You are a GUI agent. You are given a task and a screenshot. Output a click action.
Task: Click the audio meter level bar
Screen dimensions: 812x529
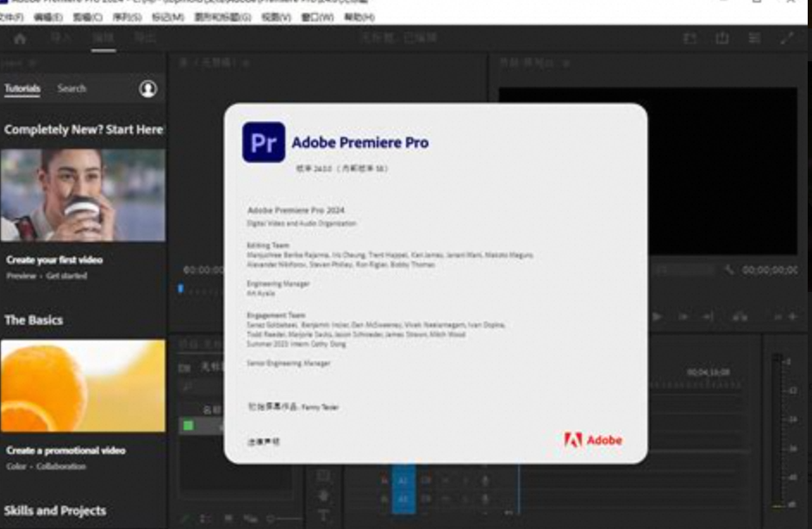pyautogui.click(x=777, y=430)
